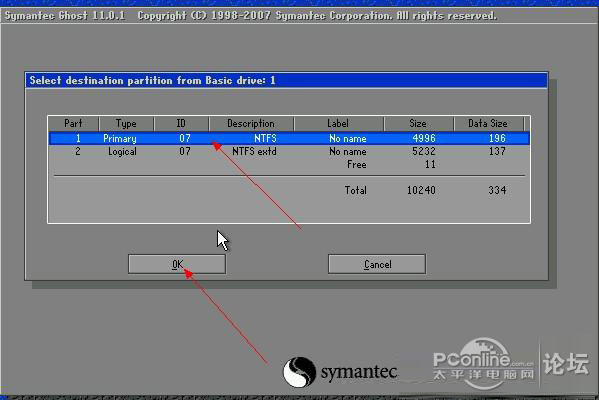599x400 pixels.
Task: Click the PConline watermark logo
Action: 484,362
